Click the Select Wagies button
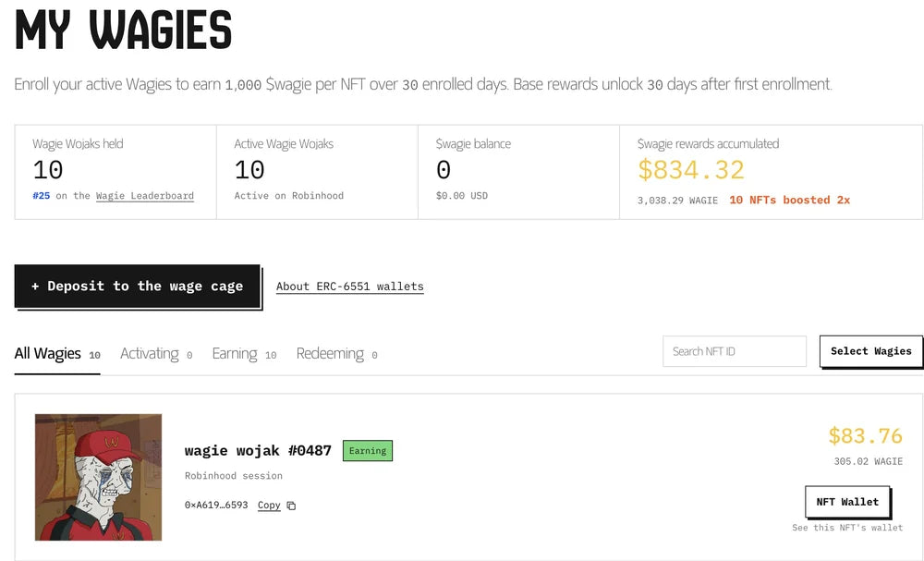The width and height of the screenshot is (924, 561). point(871,351)
